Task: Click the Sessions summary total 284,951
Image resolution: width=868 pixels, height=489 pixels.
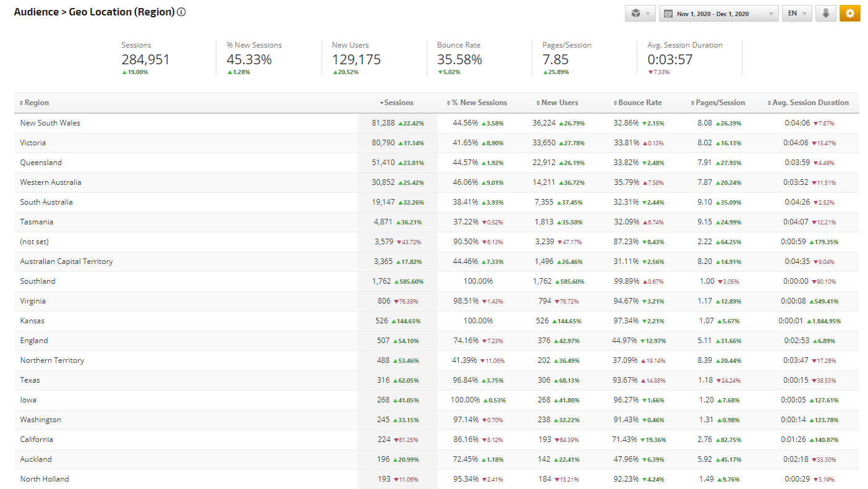Action: coord(145,60)
